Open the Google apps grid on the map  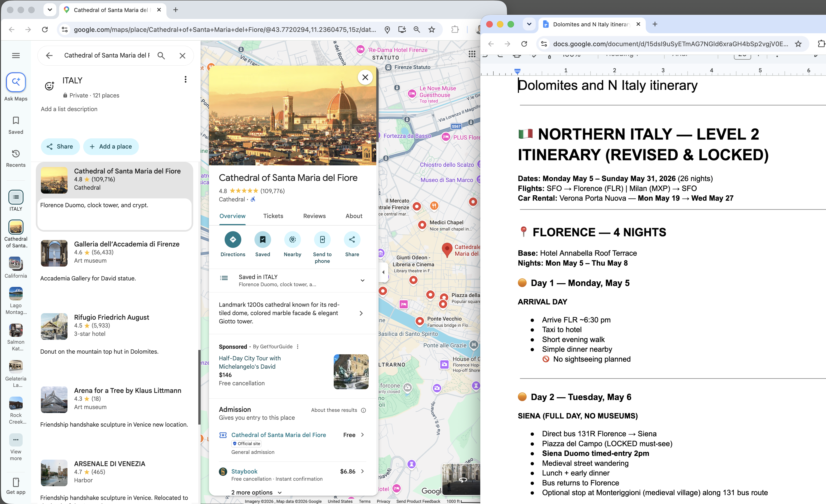pos(472,54)
